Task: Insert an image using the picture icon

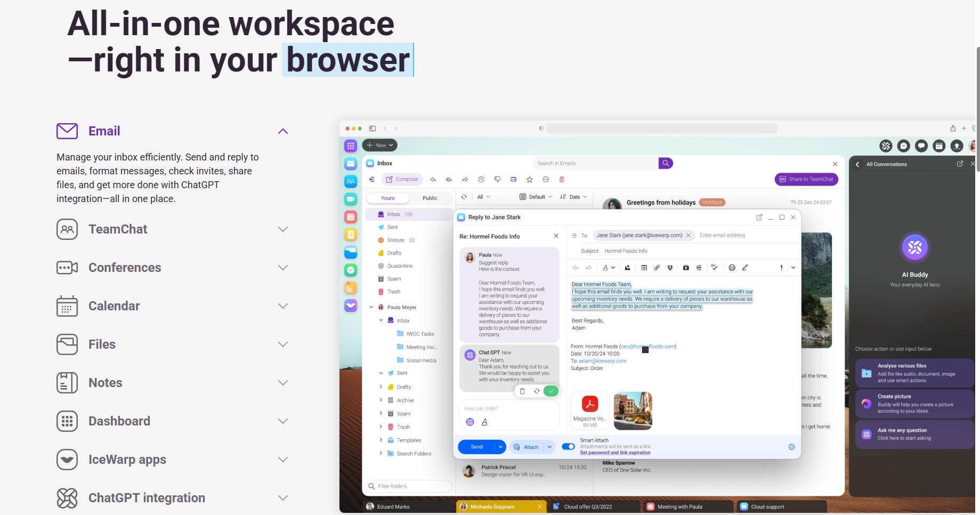Action: coord(627,268)
